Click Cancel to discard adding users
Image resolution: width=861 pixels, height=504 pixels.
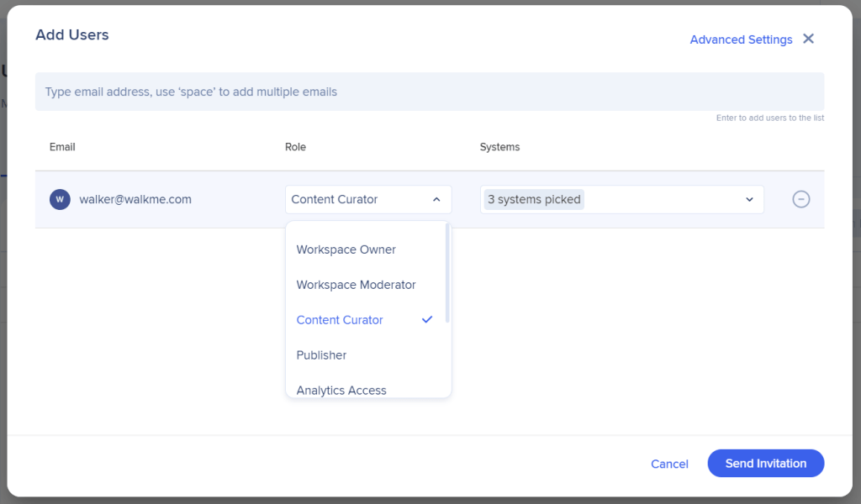(669, 464)
